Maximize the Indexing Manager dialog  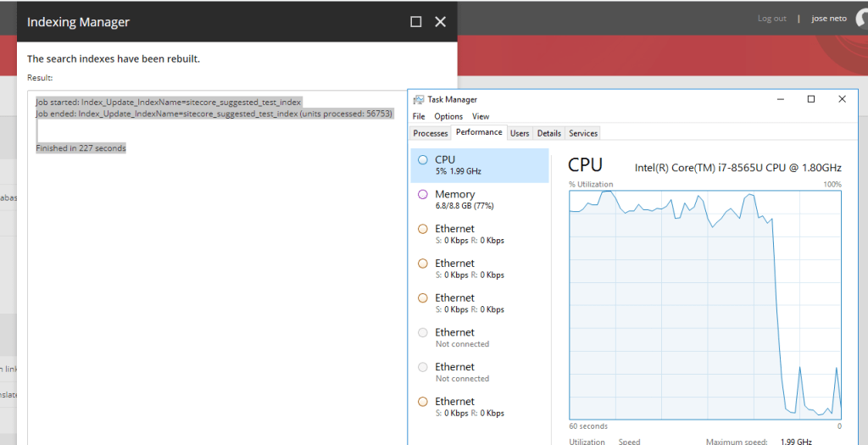(415, 22)
